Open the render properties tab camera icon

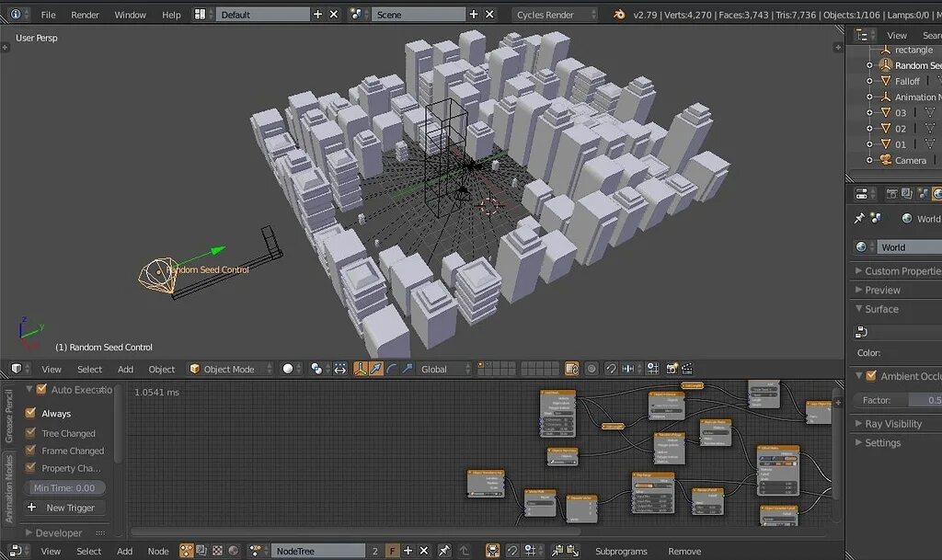[x=891, y=193]
